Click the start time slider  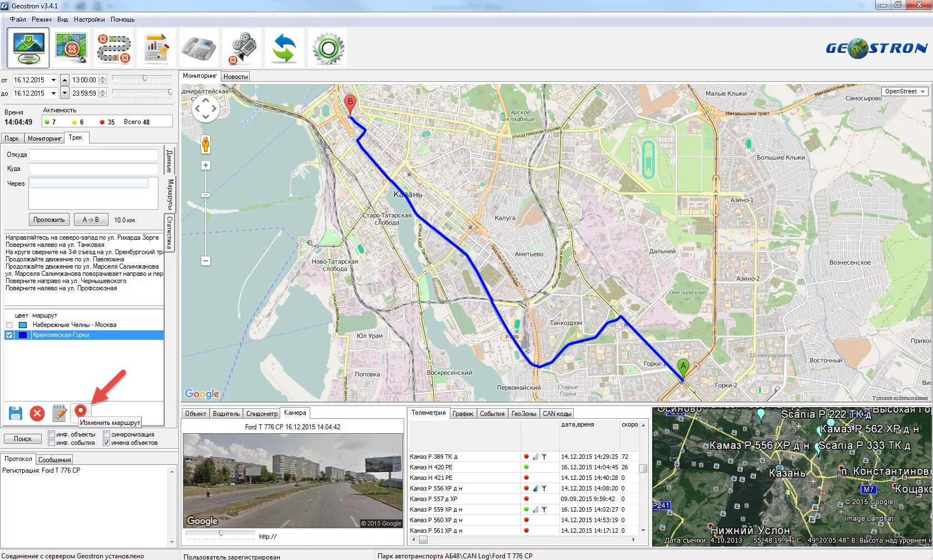pyautogui.click(x=142, y=79)
